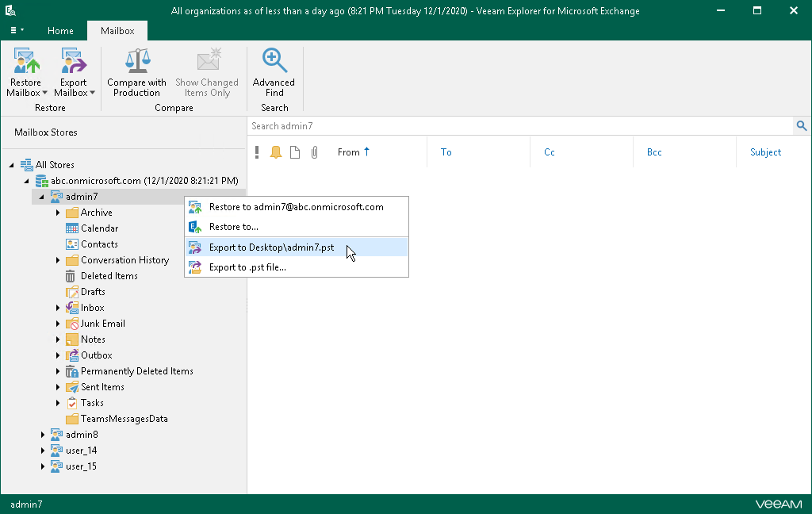Click the Deleted Items trash icon

[x=71, y=276]
